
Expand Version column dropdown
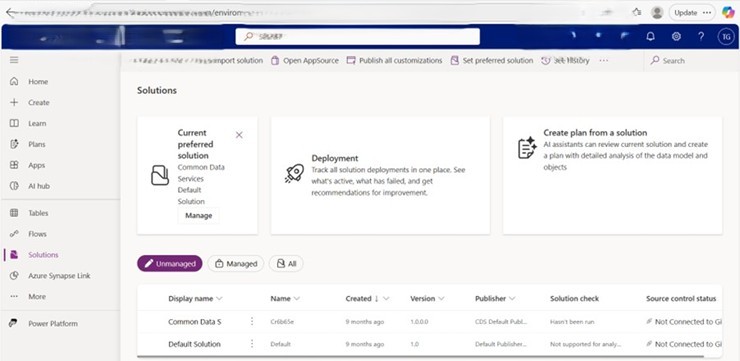441,299
